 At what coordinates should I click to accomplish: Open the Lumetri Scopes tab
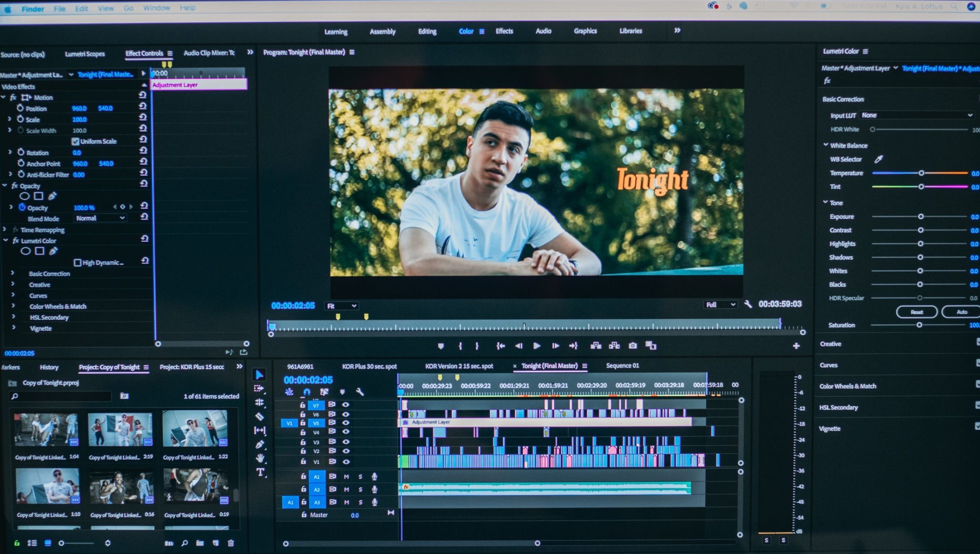tap(85, 54)
